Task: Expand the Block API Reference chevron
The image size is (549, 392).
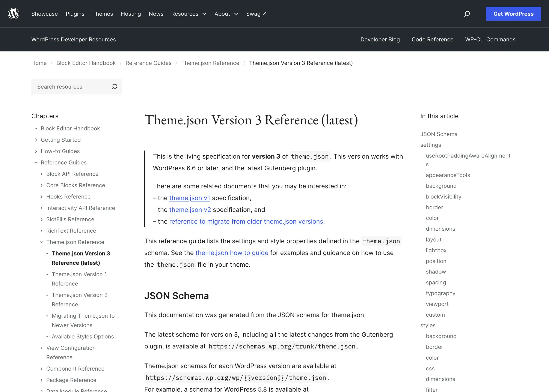Action: (x=42, y=174)
